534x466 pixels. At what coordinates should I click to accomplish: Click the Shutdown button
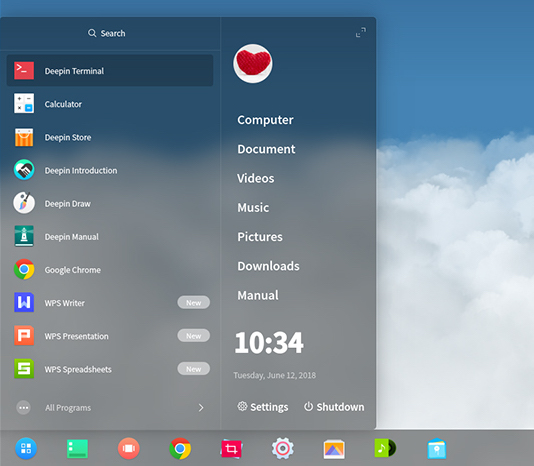[334, 407]
